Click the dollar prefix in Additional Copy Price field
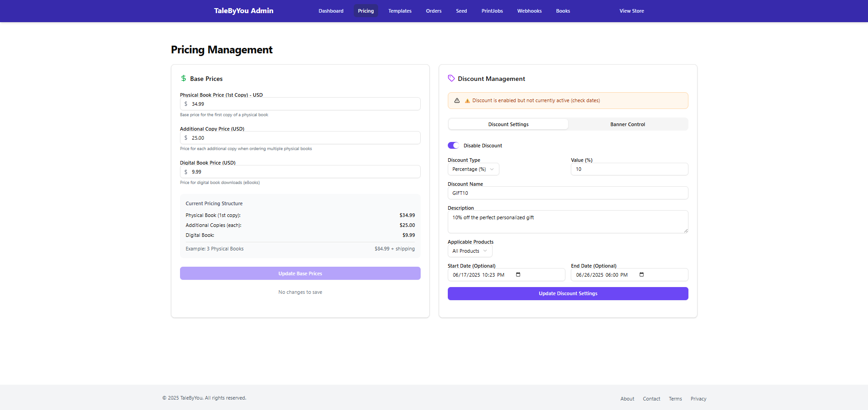This screenshot has width=868, height=410. coord(185,137)
